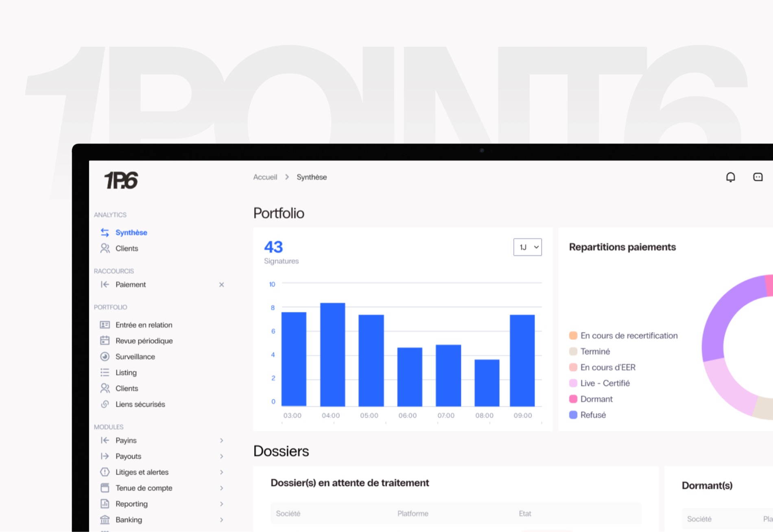Click the Reporting chart icon
The image size is (773, 532).
point(105,504)
